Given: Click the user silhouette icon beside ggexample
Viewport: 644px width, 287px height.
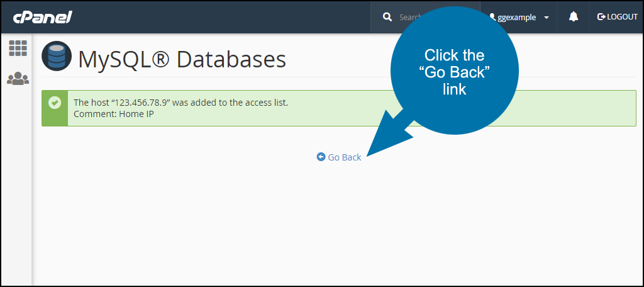Looking at the screenshot, I should tap(493, 17).
